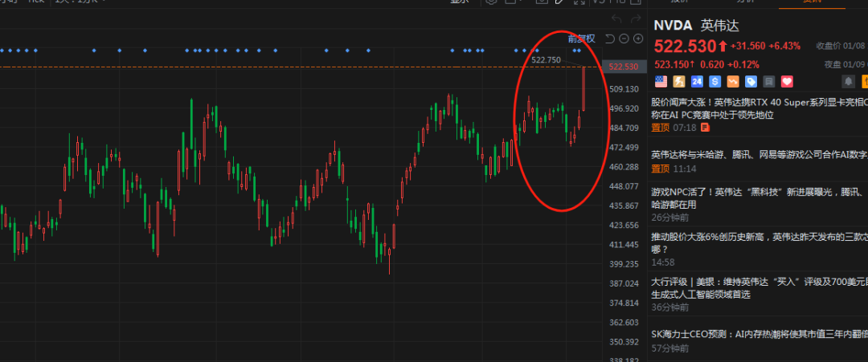Open the news SK海力士CEO预测：AI内存热潮
Screen dimensions: 868x362
coord(759,335)
